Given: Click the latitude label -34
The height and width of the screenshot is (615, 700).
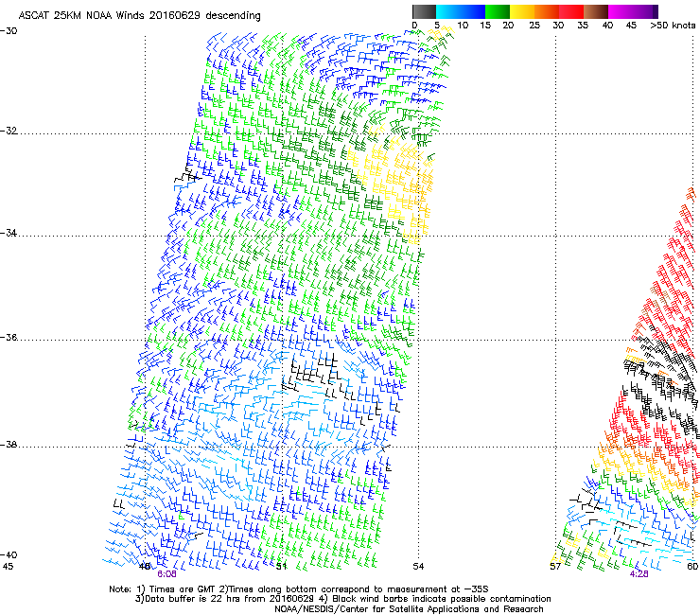Looking at the screenshot, I should [9, 233].
